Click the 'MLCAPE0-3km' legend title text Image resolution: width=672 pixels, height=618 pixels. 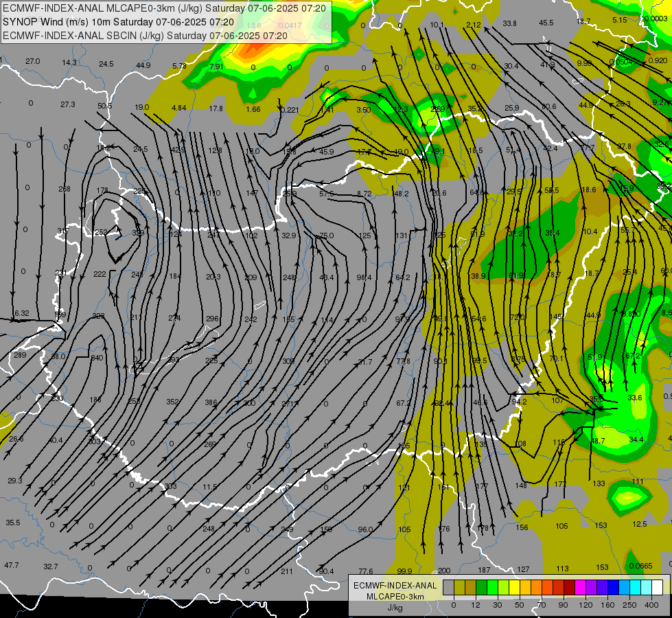click(395, 597)
